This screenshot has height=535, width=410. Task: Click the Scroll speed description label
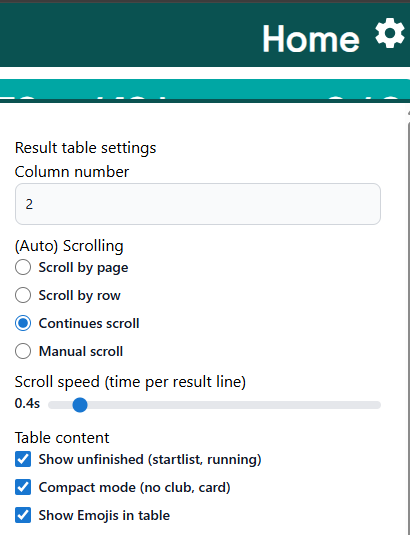[130, 382]
